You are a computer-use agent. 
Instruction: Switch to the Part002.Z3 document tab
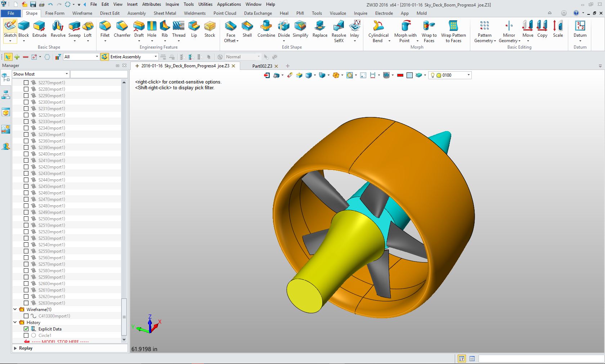262,66
